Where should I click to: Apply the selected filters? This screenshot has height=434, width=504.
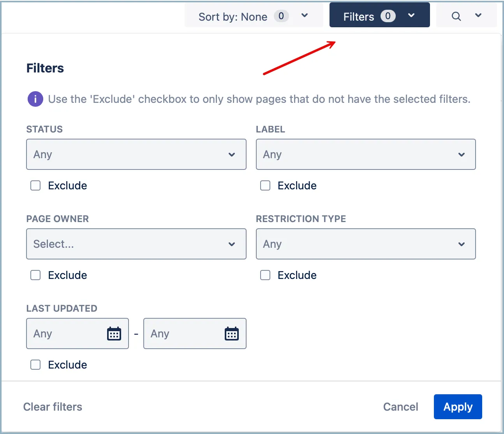tap(458, 407)
